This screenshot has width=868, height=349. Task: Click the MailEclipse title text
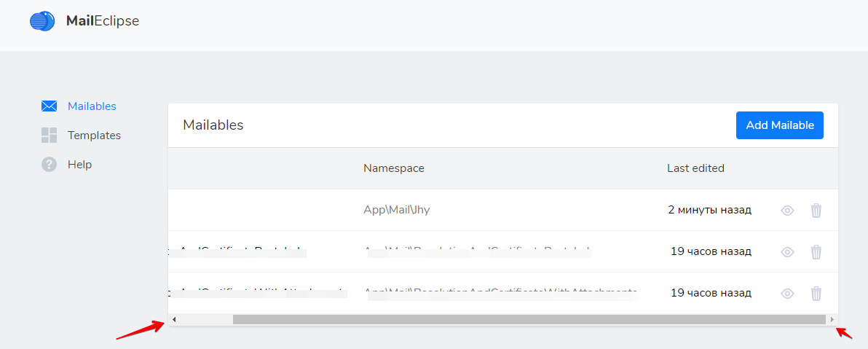point(103,21)
